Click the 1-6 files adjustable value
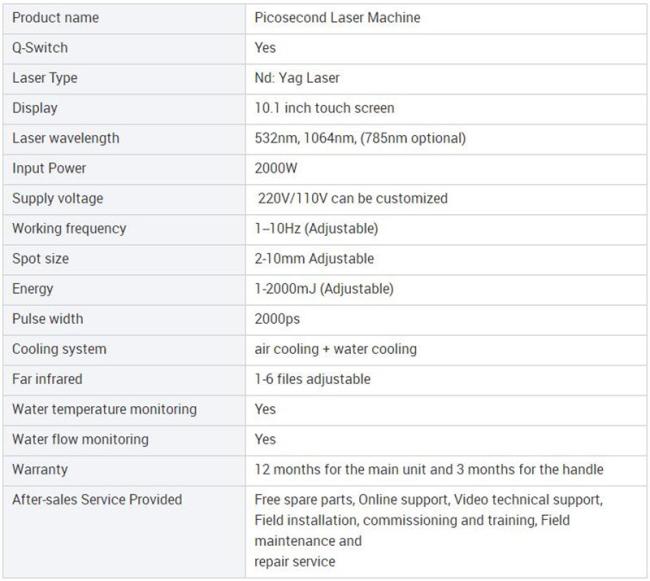650x581 pixels. pos(313,379)
